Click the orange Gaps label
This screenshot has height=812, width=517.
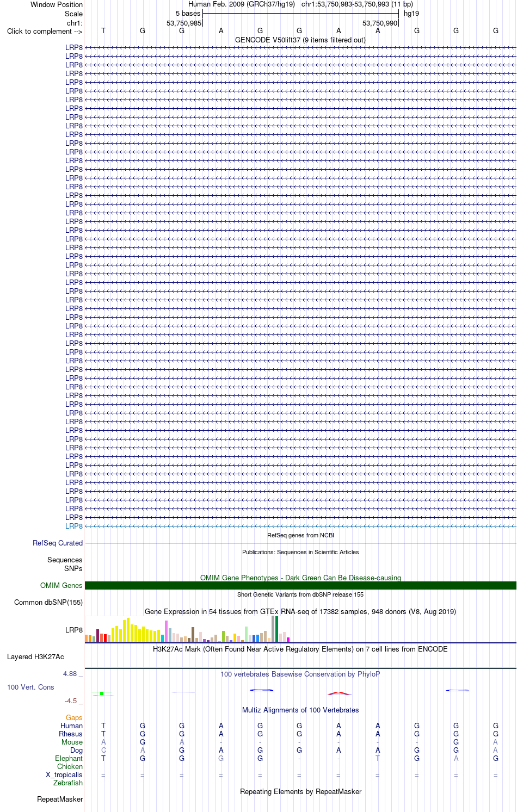(74, 717)
